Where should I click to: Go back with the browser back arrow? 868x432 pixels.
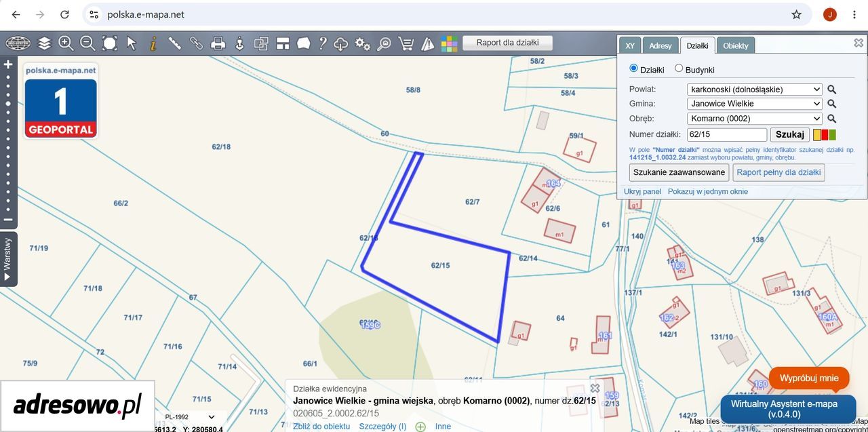click(x=16, y=14)
